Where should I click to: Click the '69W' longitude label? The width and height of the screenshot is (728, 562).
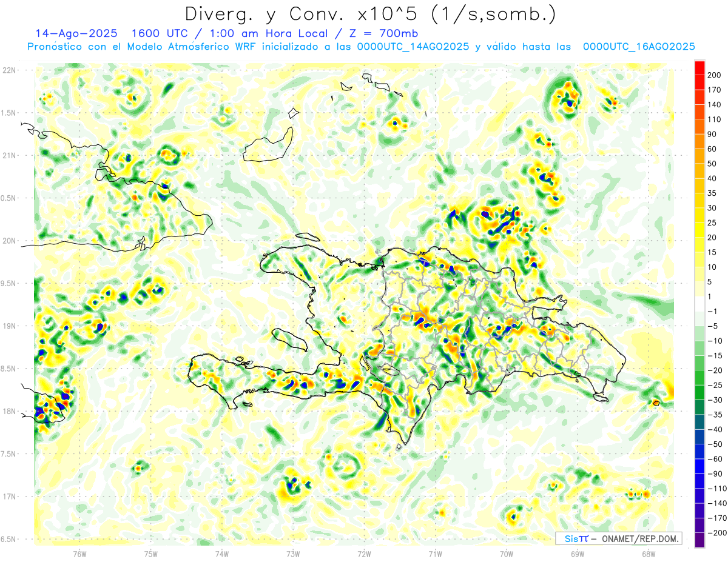coord(578,553)
